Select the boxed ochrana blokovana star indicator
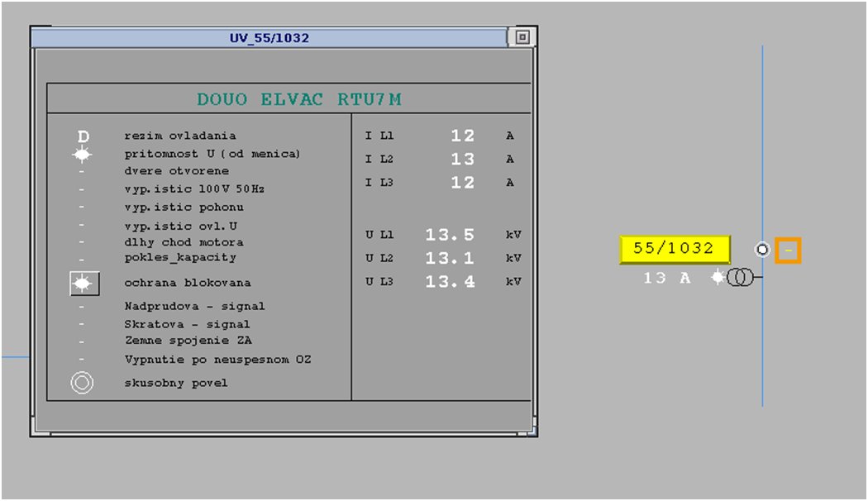 (83, 284)
